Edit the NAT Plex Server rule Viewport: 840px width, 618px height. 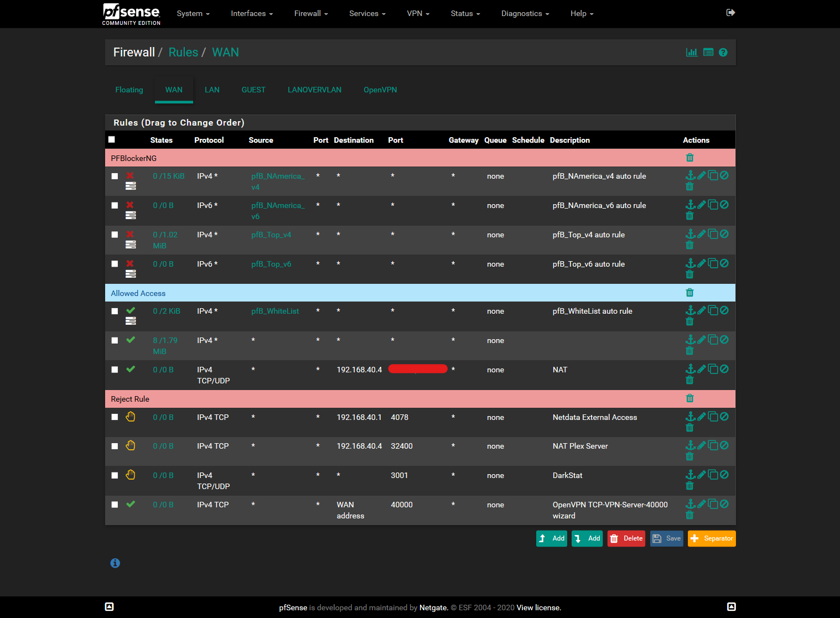pyautogui.click(x=702, y=445)
